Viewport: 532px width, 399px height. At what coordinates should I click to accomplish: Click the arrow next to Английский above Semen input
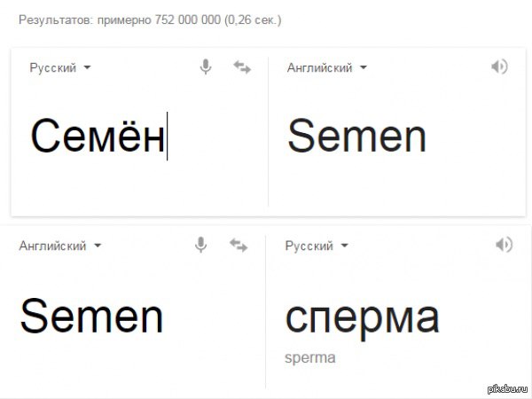[x=98, y=246]
